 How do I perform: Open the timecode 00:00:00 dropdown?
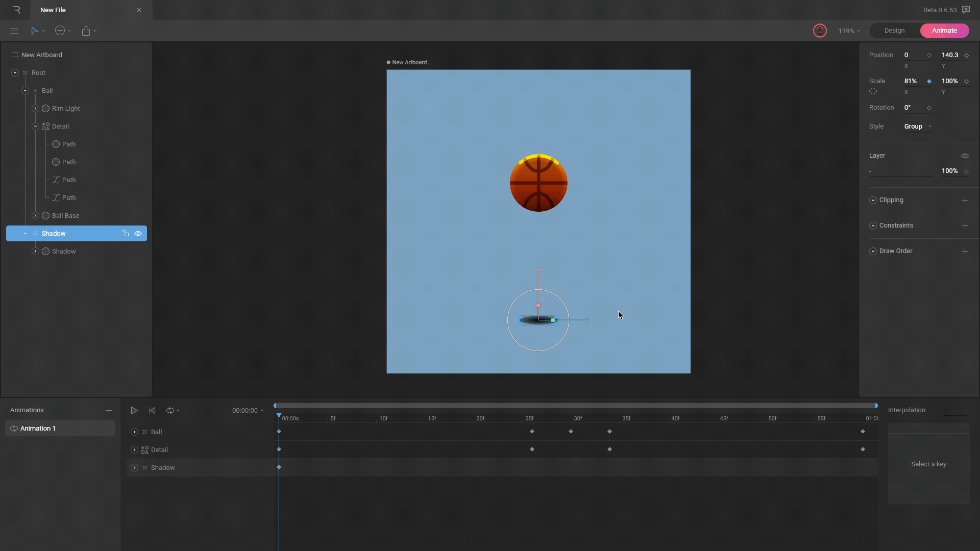[248, 411]
